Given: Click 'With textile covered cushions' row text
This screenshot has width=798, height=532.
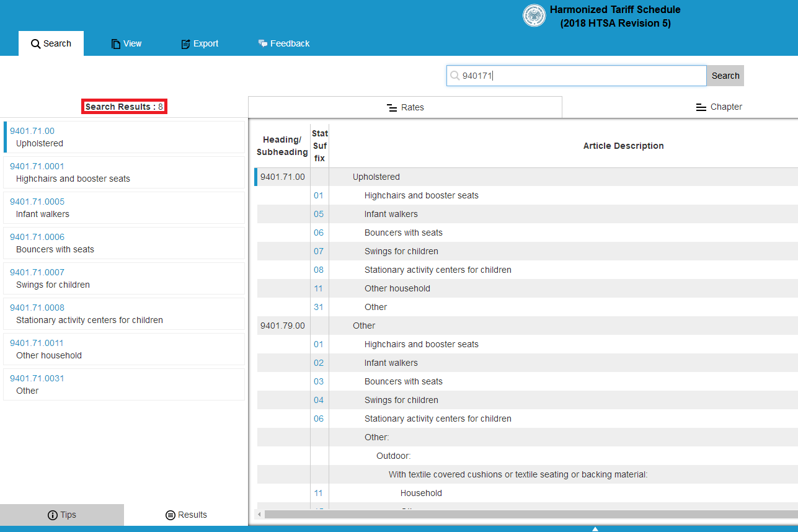Looking at the screenshot, I should pyautogui.click(x=518, y=474).
